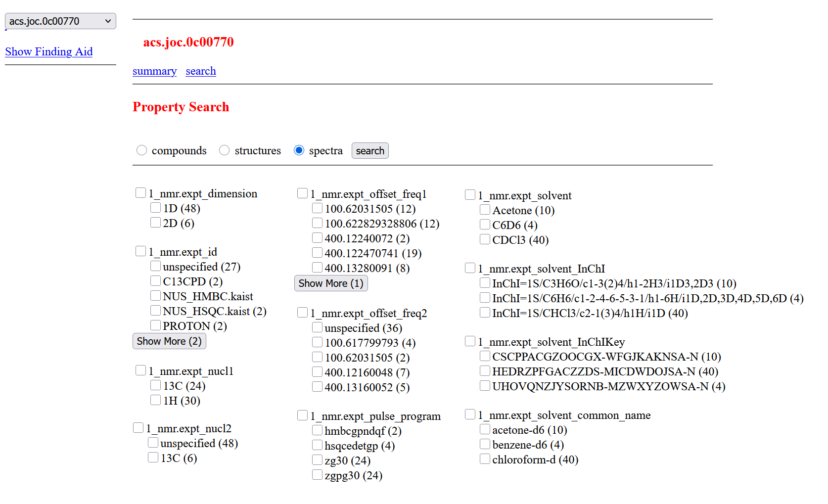Toggle the 1_nmr.expt_offset_freq2 checkbox
Image resolution: width=828 pixels, height=504 pixels.
click(302, 313)
